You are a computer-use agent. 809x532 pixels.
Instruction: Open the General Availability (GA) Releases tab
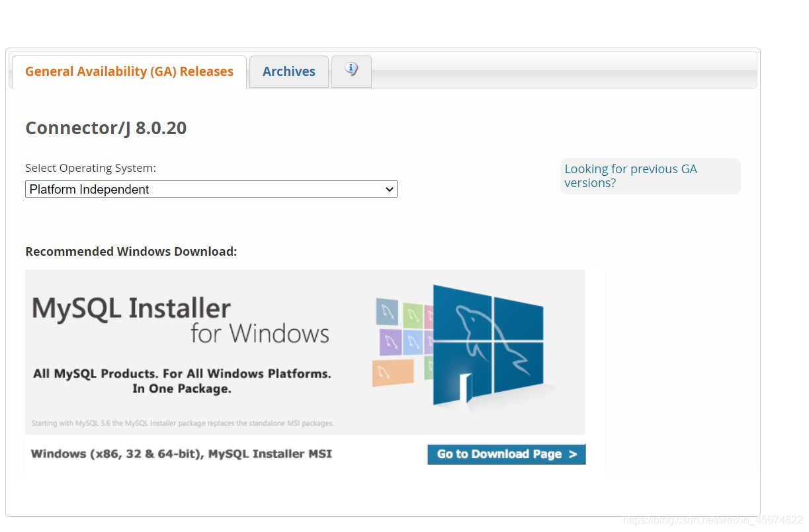click(x=129, y=71)
